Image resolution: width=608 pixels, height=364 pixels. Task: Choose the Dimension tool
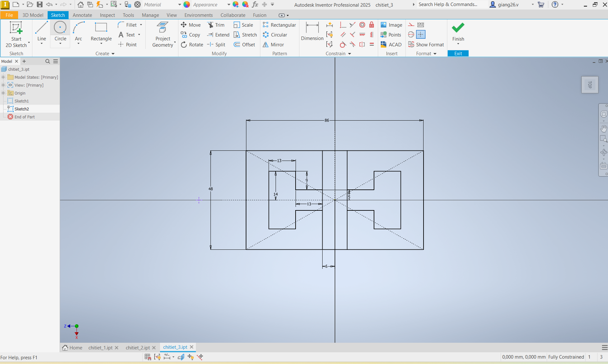point(312,31)
